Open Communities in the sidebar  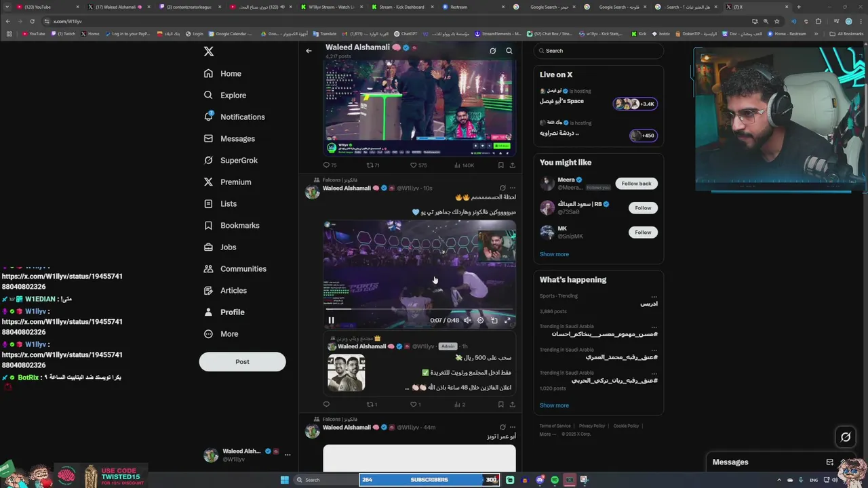tap(235, 268)
